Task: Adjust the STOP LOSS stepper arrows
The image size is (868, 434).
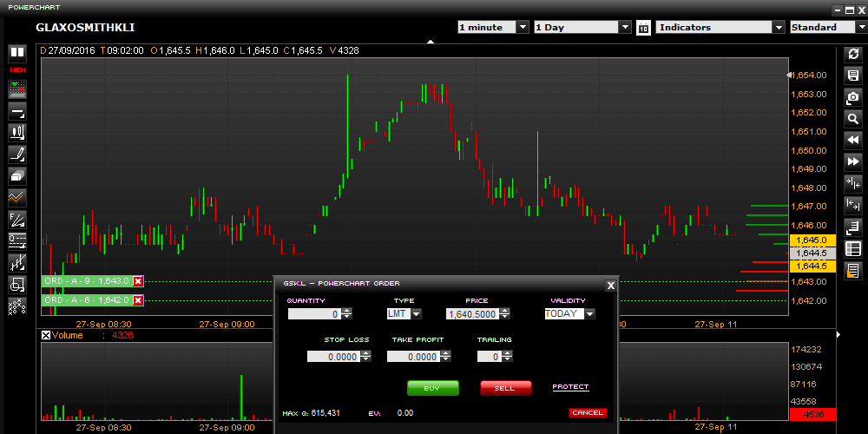Action: tap(365, 357)
